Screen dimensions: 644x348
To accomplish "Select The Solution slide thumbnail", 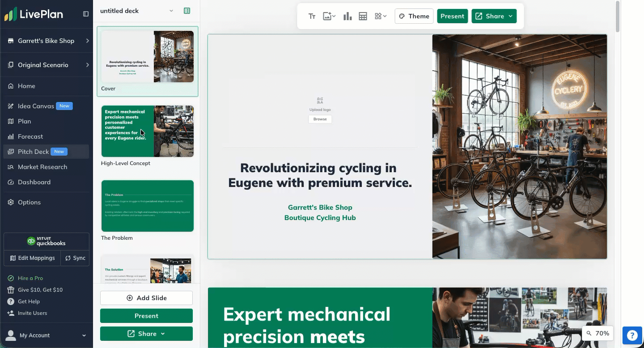I will (148, 269).
